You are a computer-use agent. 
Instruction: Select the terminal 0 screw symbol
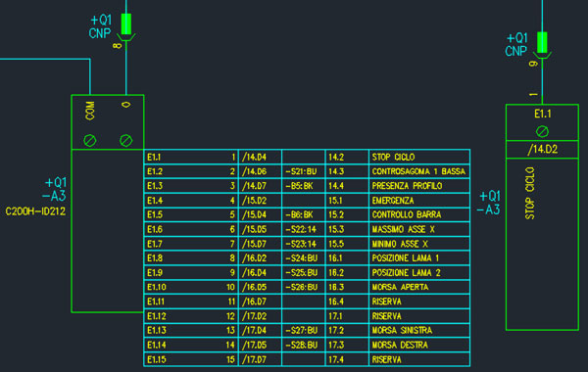click(x=126, y=141)
